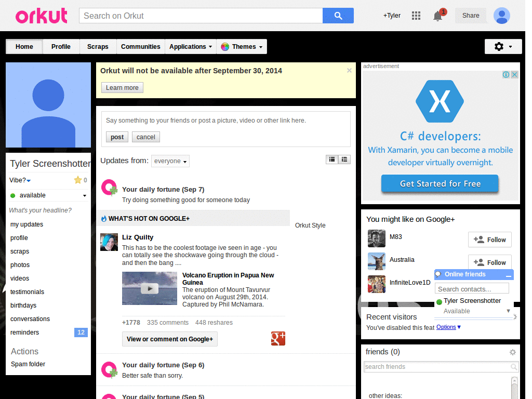Click the Share button
The width and height of the screenshot is (532, 399).
click(471, 16)
